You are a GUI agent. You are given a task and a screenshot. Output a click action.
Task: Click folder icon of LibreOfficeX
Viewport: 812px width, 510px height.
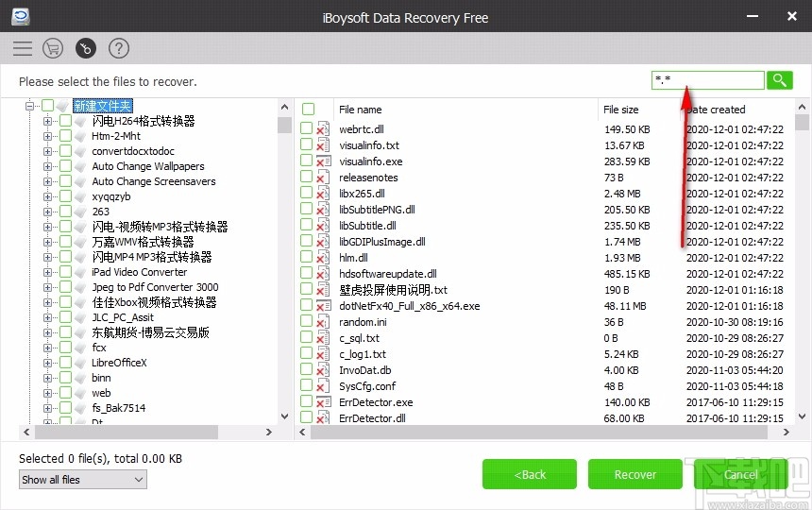click(x=80, y=363)
